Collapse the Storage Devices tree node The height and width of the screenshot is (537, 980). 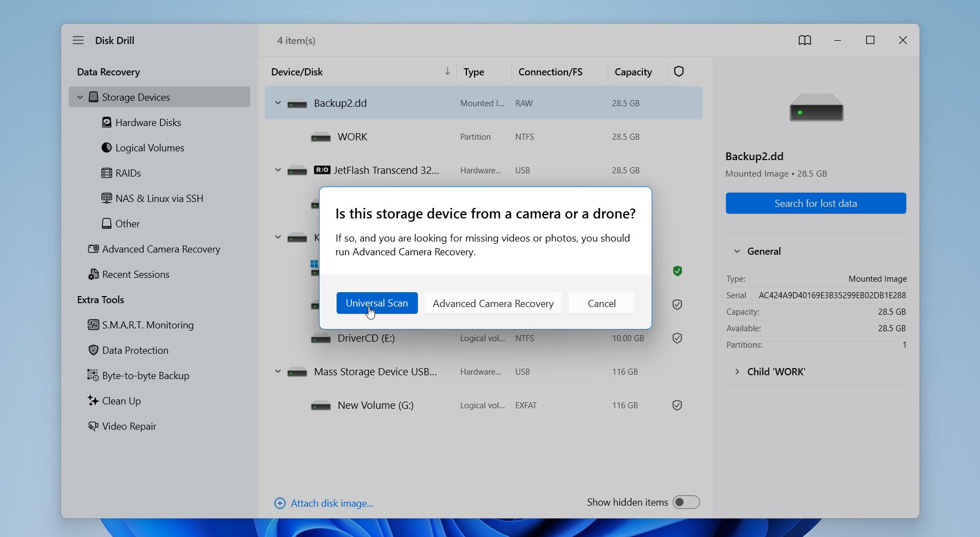[x=80, y=97]
